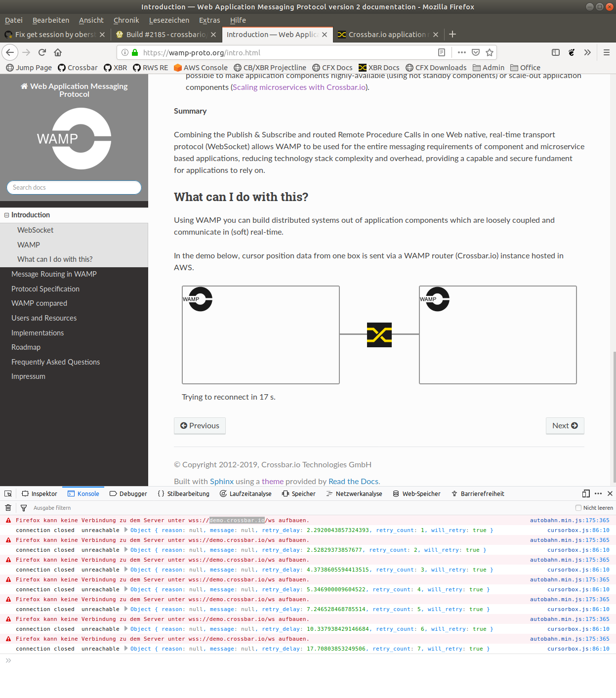Expand Object with retry_count 7

(x=126, y=649)
